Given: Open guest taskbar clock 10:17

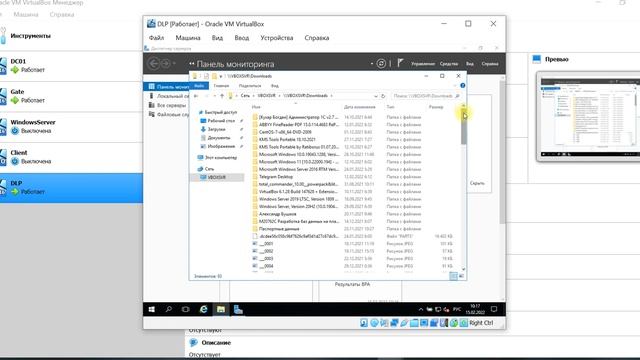Looking at the screenshot, I should tap(475, 309).
